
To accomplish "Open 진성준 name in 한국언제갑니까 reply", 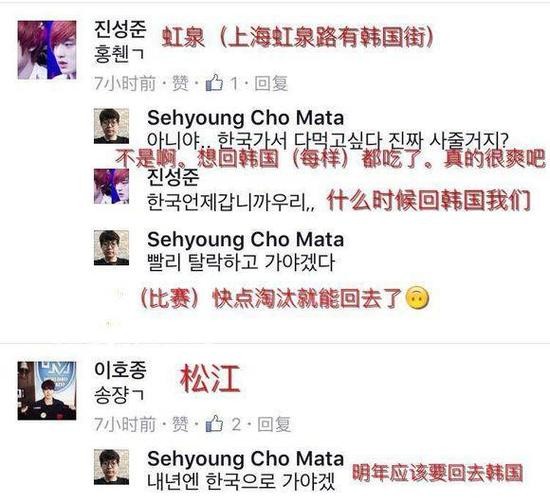I will (x=173, y=178).
